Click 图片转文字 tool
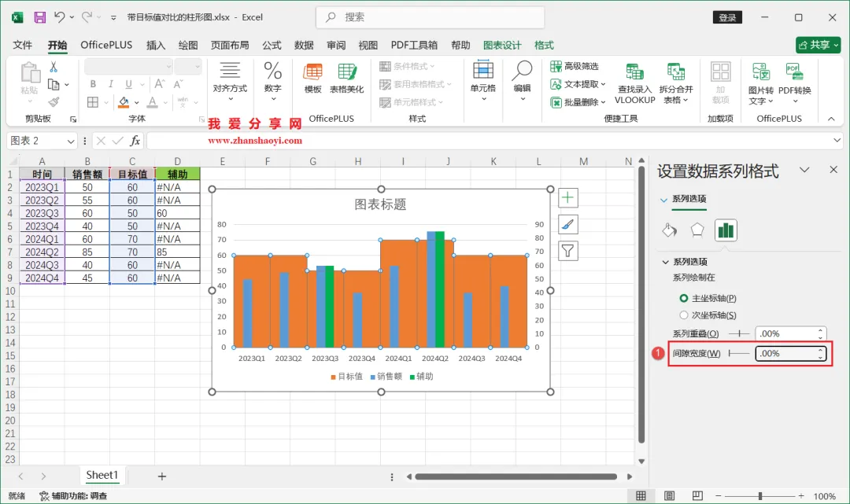The image size is (850, 504). pos(760,83)
